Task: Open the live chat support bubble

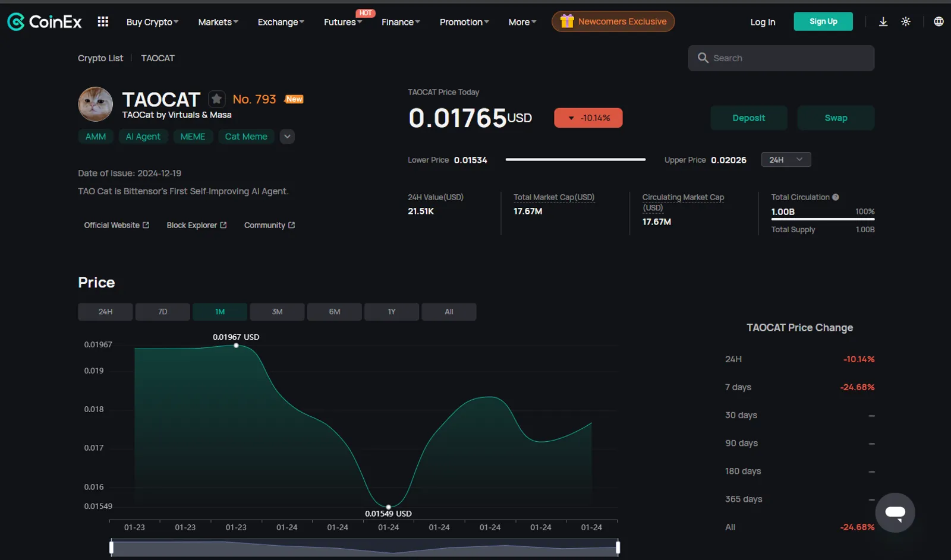Action: 895,512
